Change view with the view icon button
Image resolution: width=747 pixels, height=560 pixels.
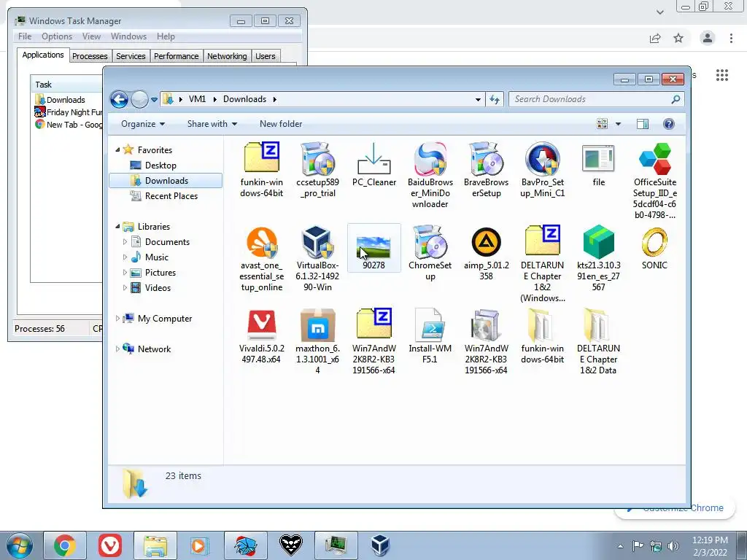pyautogui.click(x=602, y=124)
